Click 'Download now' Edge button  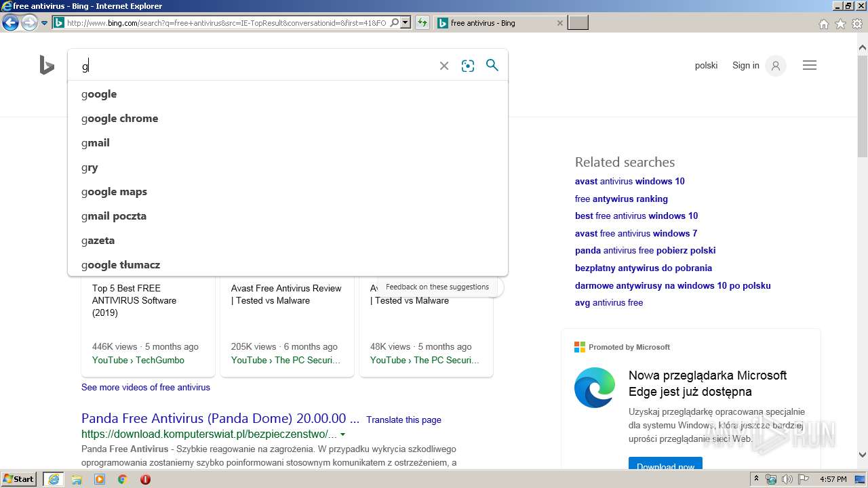[665, 465]
